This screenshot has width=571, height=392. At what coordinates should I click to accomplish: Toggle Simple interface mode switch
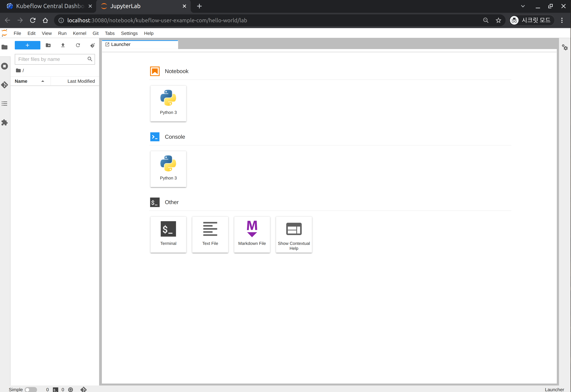tap(31, 390)
